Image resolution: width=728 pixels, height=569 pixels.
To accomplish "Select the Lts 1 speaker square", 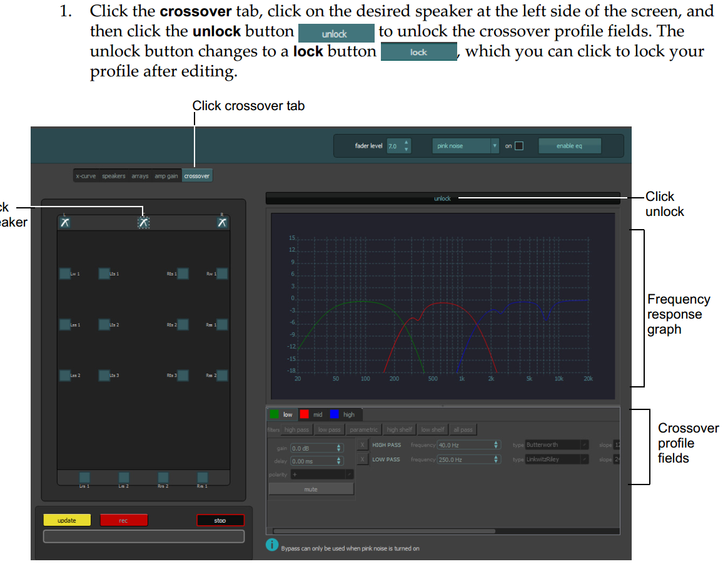I will (x=104, y=274).
